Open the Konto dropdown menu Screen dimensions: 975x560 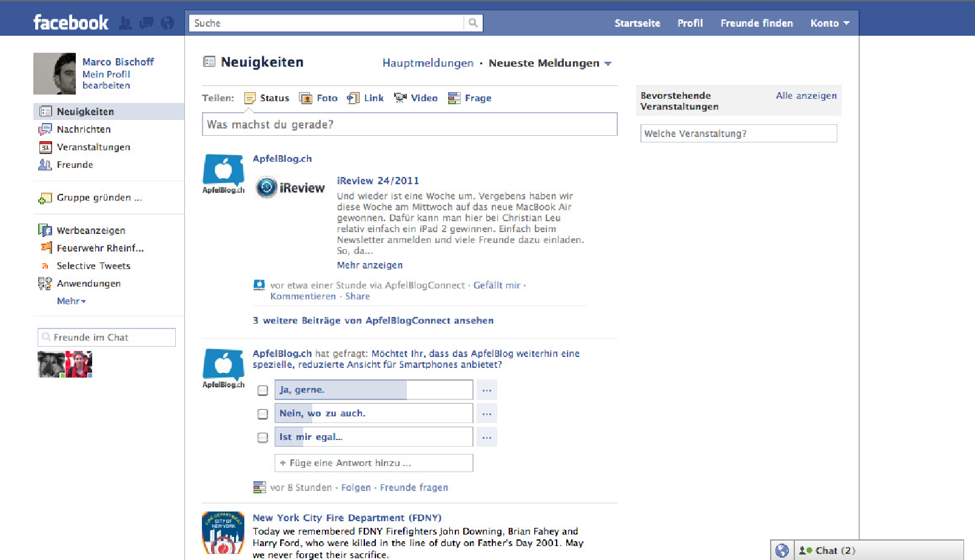(x=829, y=23)
